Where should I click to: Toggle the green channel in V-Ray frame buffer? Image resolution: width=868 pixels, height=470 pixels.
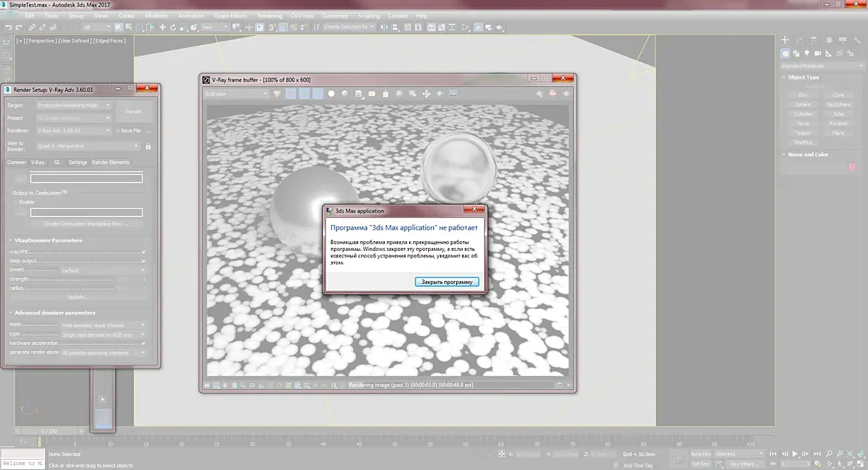click(x=305, y=93)
